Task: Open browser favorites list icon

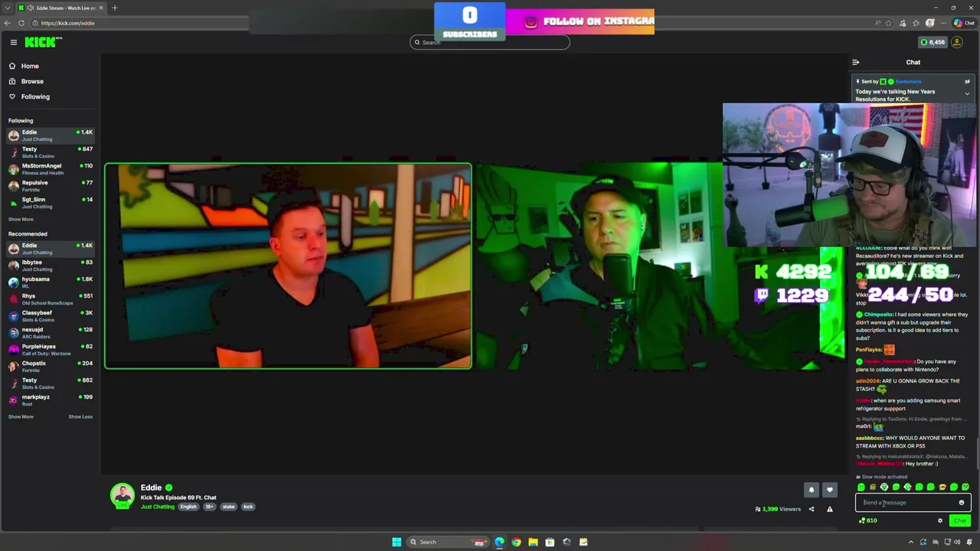Action: pos(916,23)
